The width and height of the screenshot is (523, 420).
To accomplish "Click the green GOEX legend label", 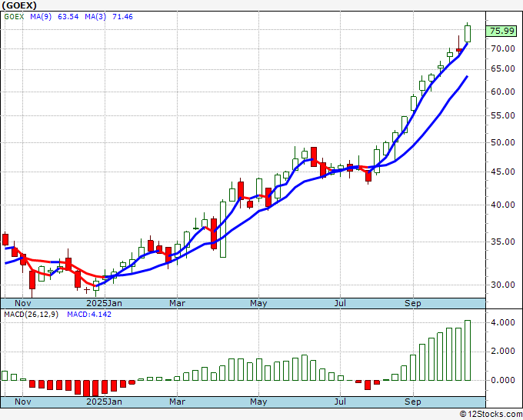I will pos(14,17).
